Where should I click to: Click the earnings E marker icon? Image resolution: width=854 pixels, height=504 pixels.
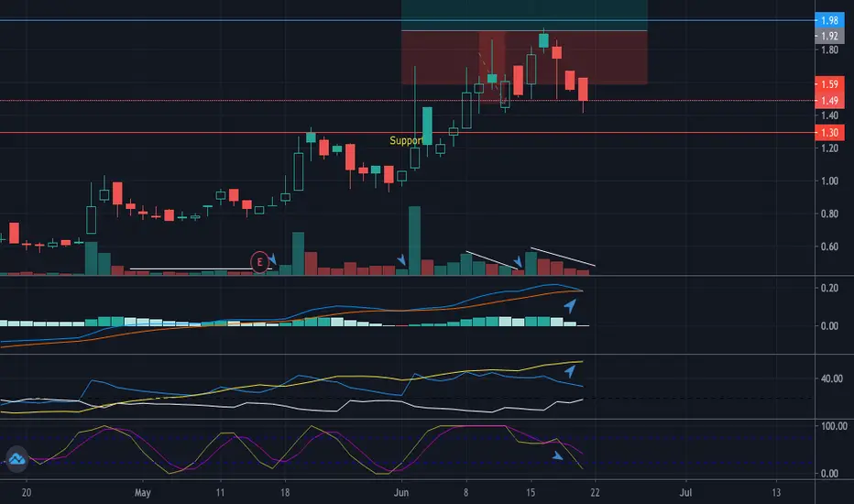[x=260, y=262]
